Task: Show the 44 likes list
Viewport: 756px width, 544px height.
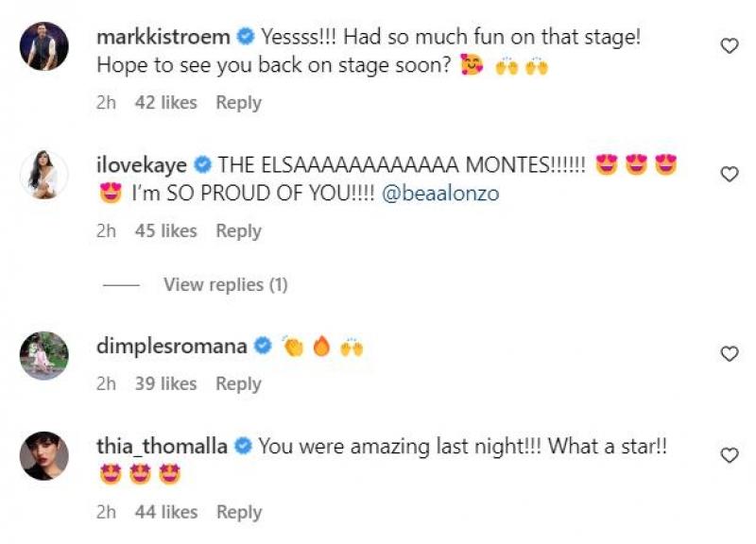Action: tap(165, 512)
